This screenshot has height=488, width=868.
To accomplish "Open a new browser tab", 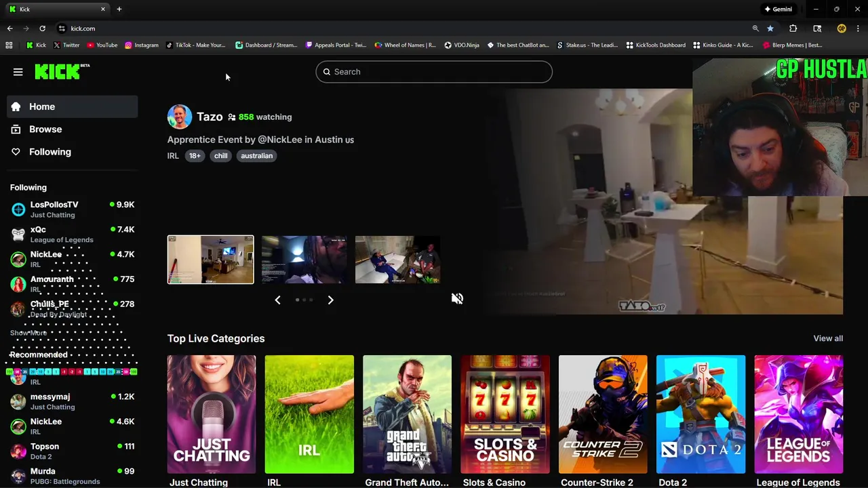I will pos(119,9).
